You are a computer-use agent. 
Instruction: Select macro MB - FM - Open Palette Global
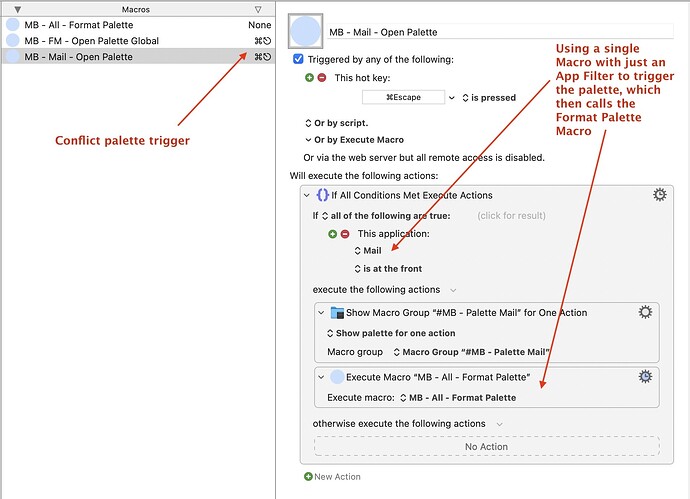pos(138,41)
